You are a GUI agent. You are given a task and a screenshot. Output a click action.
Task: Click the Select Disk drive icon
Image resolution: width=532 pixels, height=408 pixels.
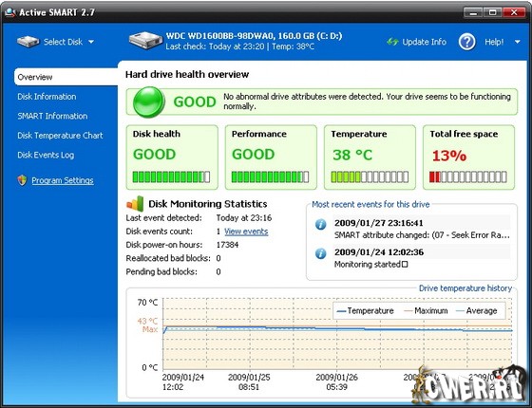28,42
